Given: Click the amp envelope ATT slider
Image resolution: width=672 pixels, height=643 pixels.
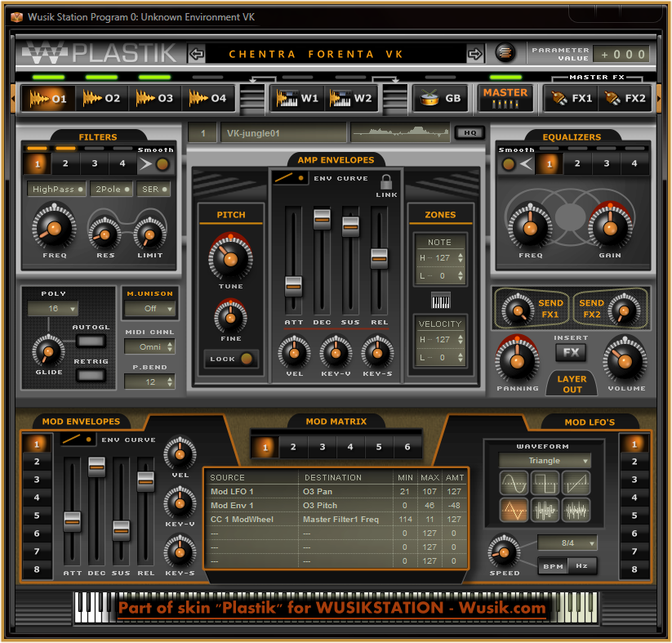Looking at the screenshot, I should point(293,286).
